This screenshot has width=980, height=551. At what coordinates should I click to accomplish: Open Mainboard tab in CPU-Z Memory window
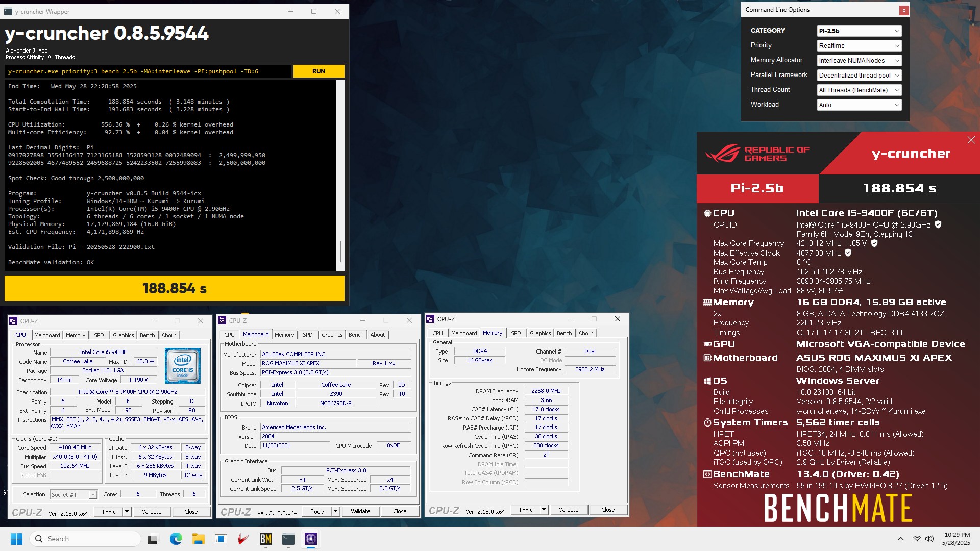click(x=464, y=333)
